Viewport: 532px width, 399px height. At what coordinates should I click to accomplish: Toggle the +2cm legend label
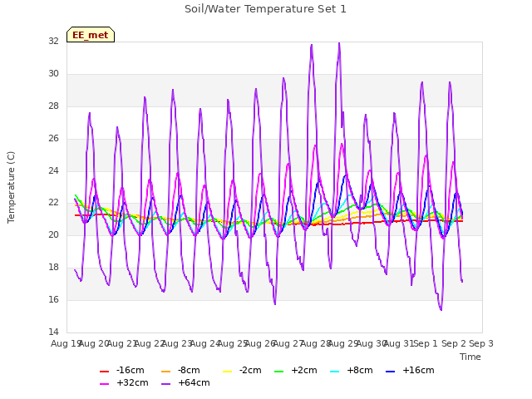304,370
